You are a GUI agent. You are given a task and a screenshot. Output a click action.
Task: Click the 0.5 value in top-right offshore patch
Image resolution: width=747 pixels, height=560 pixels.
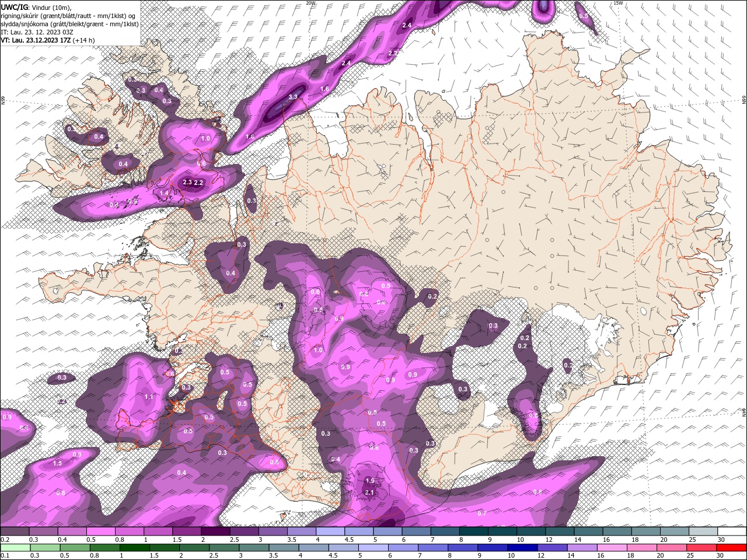pyautogui.click(x=584, y=16)
